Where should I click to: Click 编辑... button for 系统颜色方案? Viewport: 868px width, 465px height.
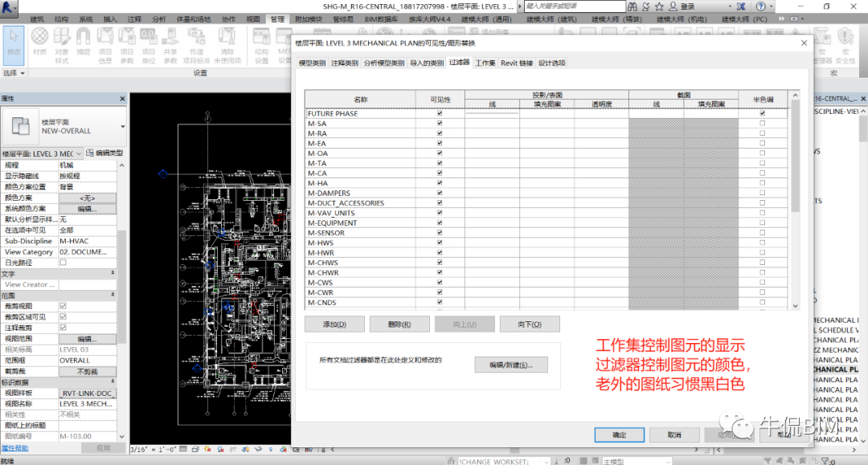pos(88,209)
